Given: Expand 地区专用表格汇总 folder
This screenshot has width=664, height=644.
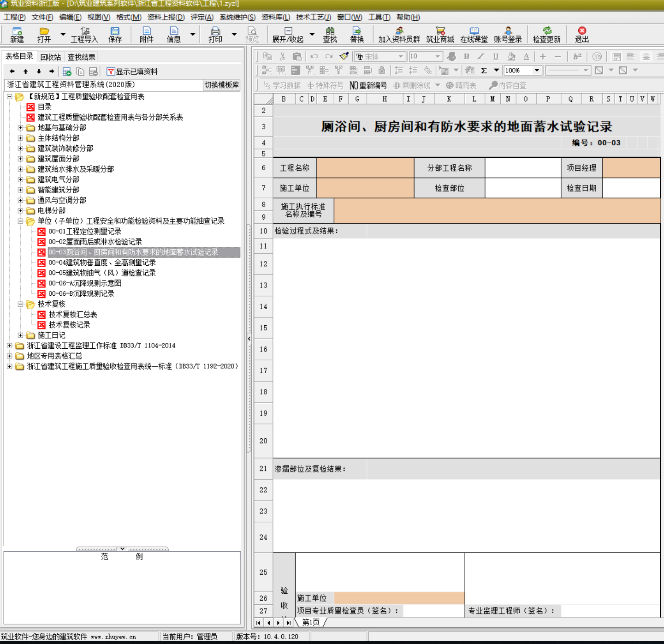Looking at the screenshot, I should pos(9,356).
